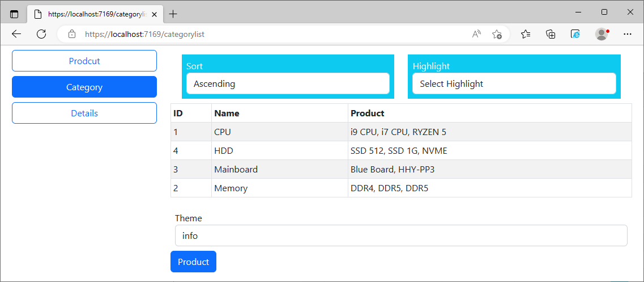Click ID cell 1 in CPU row
The image size is (644, 282).
[x=191, y=132]
